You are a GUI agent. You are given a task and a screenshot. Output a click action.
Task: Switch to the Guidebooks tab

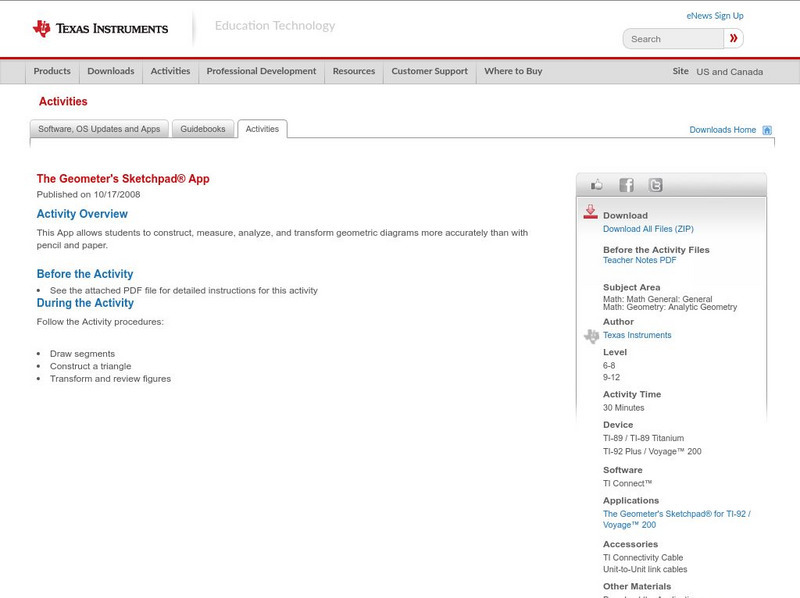[x=203, y=129]
